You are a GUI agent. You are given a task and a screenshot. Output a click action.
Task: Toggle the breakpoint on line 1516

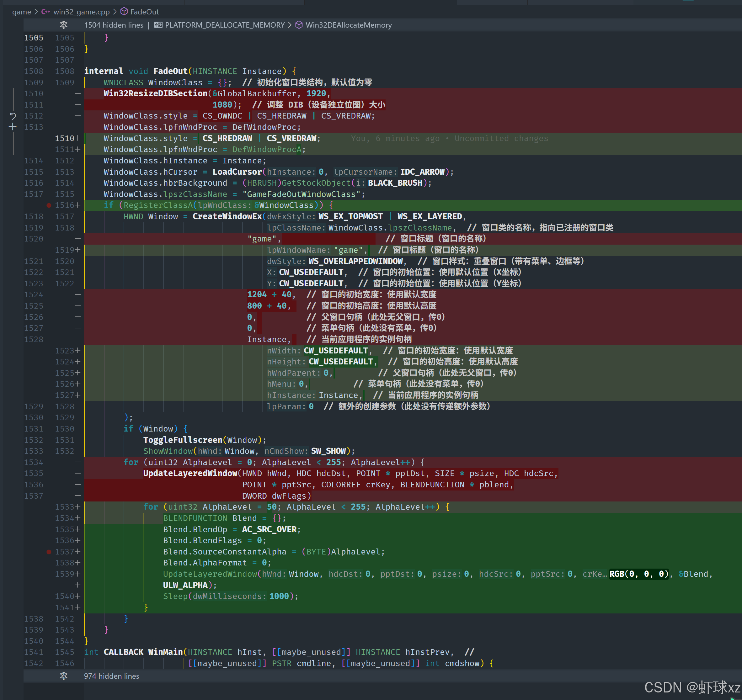49,205
